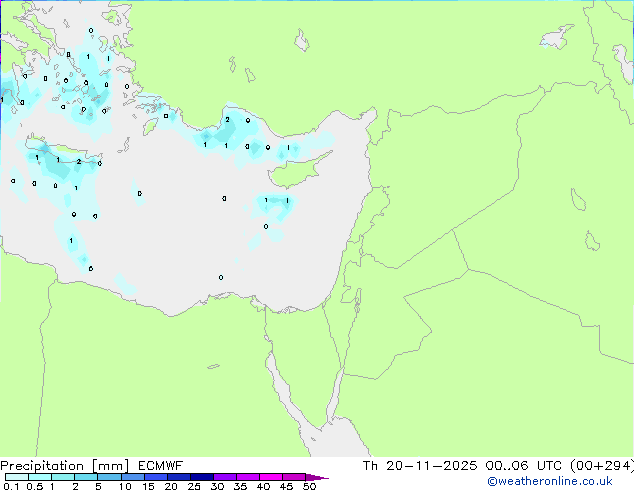Click the "10" legend scale label
This screenshot has width=634, height=490.
click(x=125, y=486)
